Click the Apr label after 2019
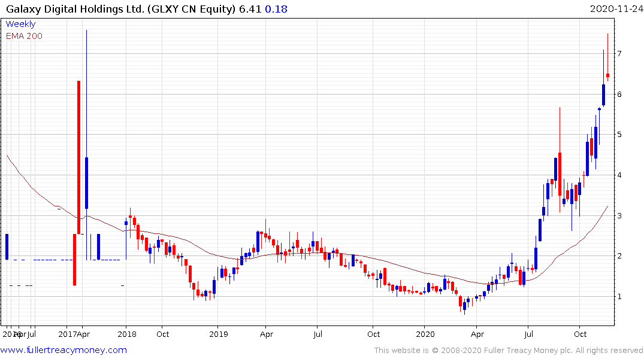Image resolution: width=644 pixels, height=359 pixels. (267, 334)
